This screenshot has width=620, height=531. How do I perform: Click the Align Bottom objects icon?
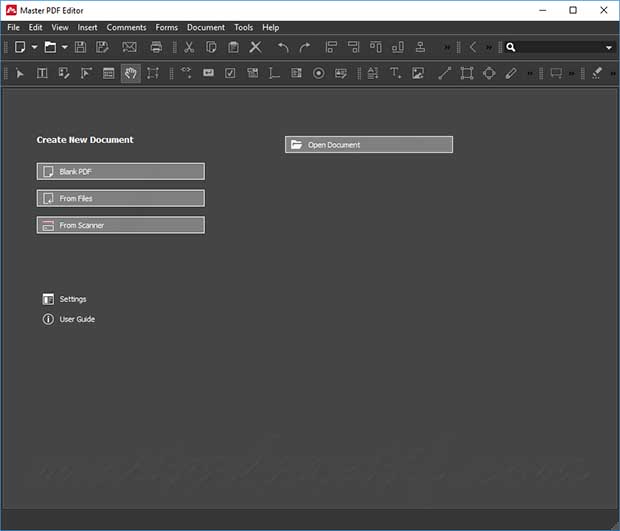tap(398, 47)
